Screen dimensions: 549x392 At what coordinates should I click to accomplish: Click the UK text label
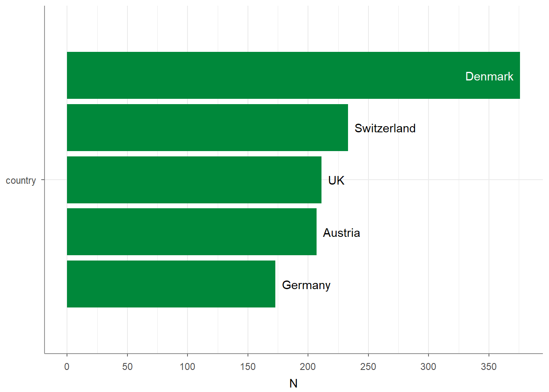point(336,180)
